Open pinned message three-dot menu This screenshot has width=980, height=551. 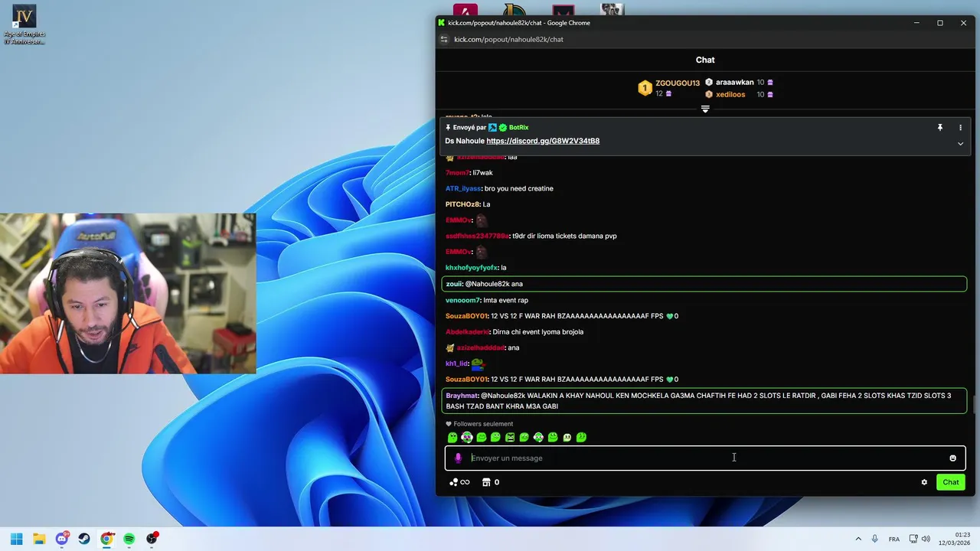click(960, 127)
